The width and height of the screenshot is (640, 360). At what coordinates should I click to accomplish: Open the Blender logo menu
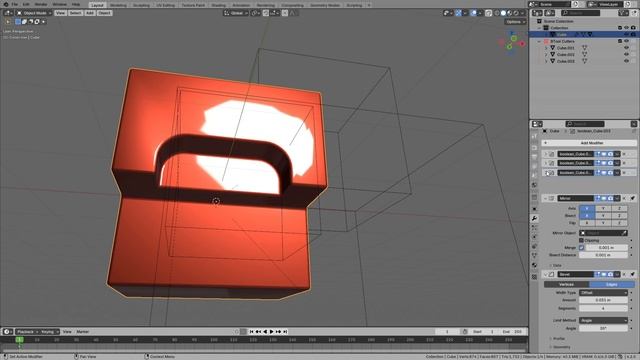point(6,4)
